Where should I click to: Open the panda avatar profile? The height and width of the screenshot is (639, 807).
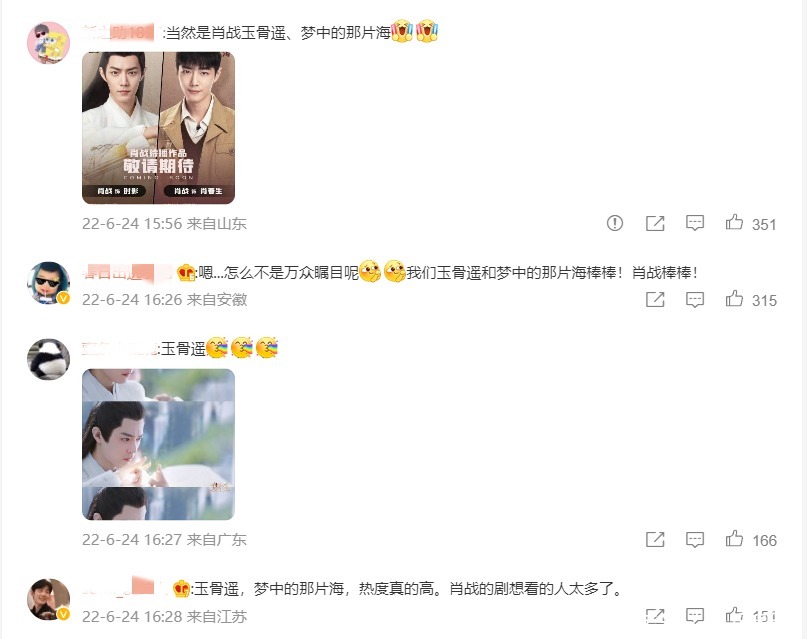pos(48,359)
